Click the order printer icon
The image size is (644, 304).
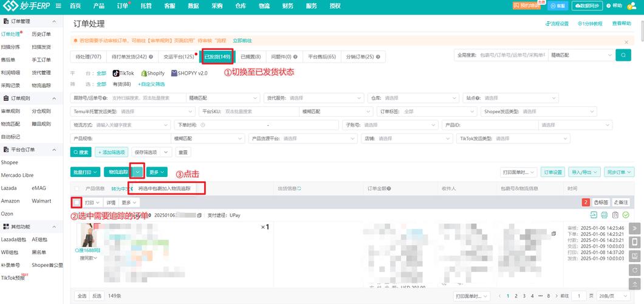click(604, 215)
